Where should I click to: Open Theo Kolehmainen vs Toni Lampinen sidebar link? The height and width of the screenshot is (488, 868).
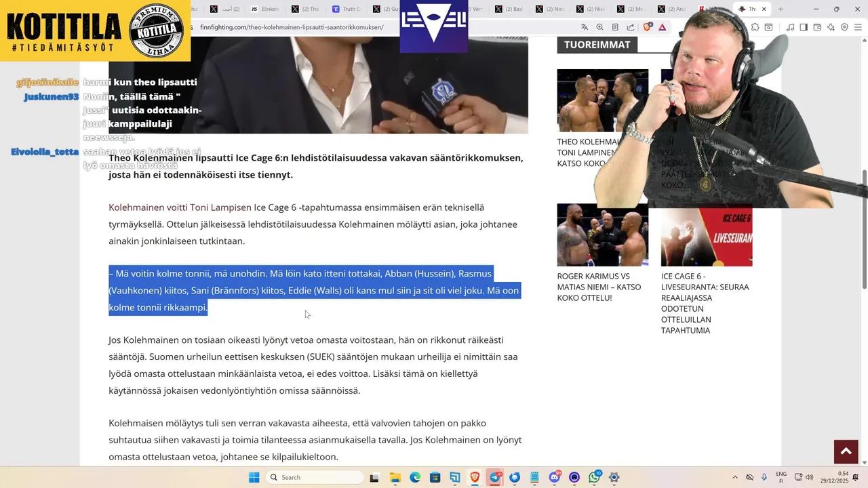(590, 152)
